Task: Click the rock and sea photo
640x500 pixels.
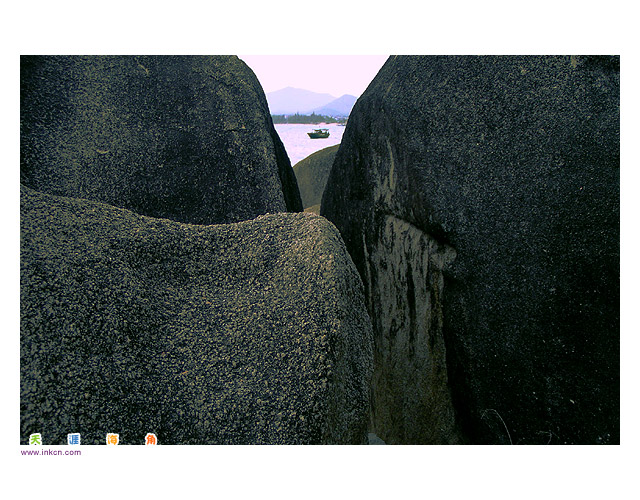Action: [320, 250]
